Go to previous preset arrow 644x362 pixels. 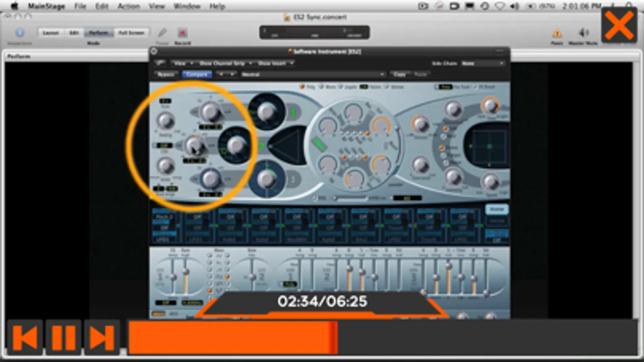tap(221, 74)
